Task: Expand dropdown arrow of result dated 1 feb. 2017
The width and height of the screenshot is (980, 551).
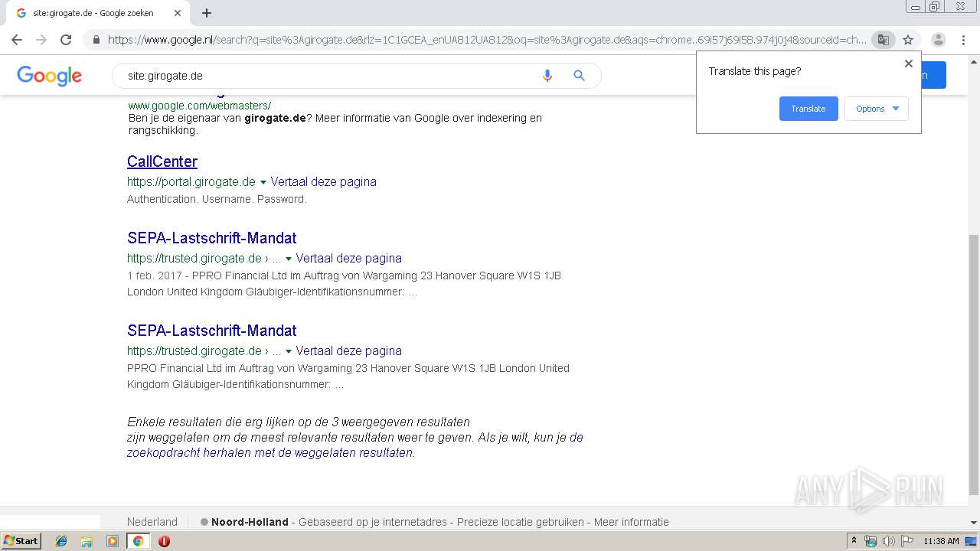Action: point(289,259)
